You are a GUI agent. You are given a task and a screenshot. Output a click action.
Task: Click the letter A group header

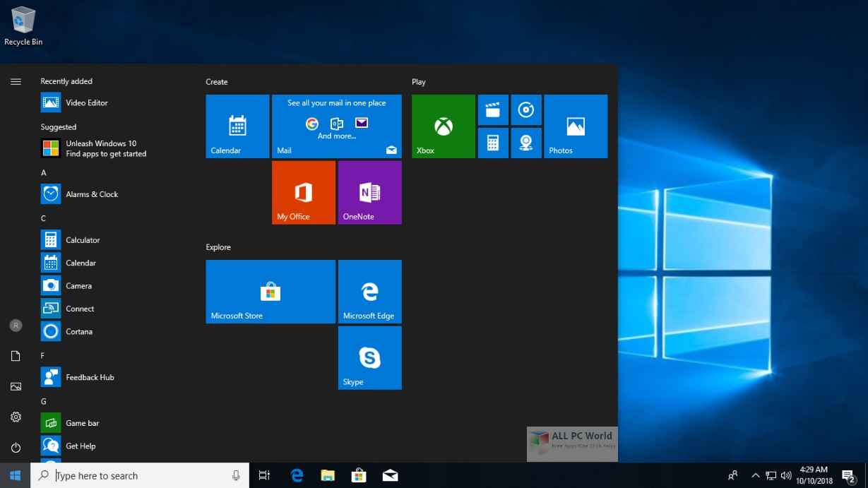(x=44, y=172)
